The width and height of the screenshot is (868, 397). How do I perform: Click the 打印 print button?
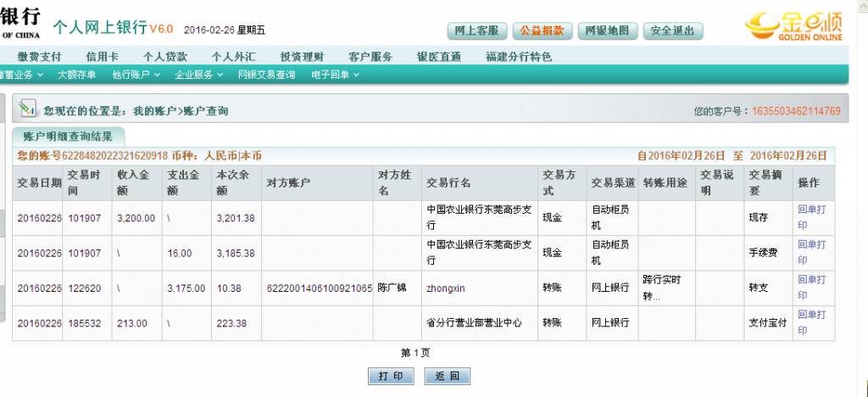pyautogui.click(x=391, y=376)
